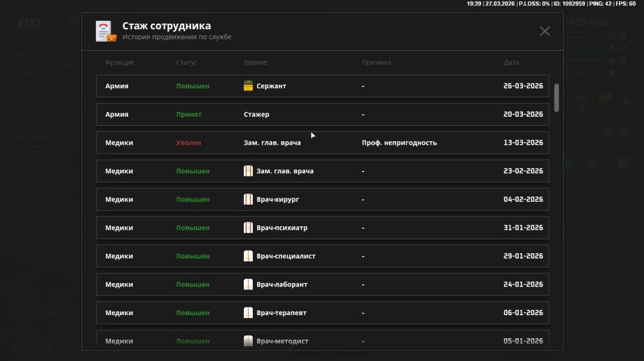Screen dimensions: 644x361
Task: Click the Фракция column header
Action: click(119, 63)
